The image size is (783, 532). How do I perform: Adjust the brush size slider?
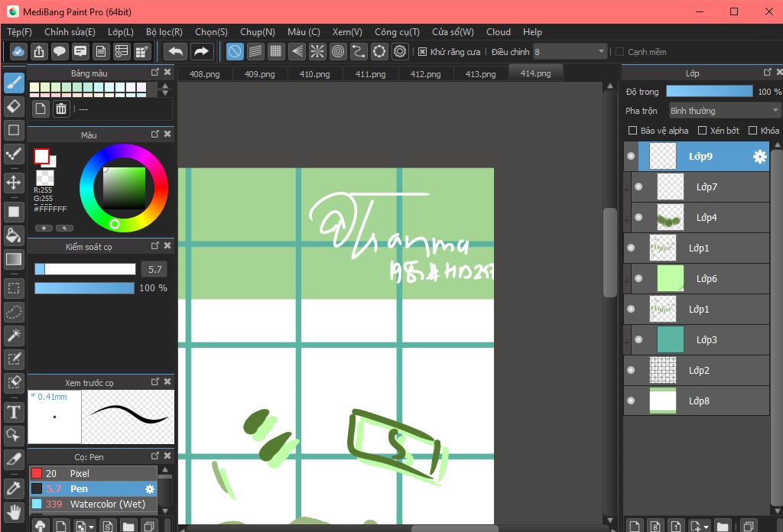click(x=85, y=270)
